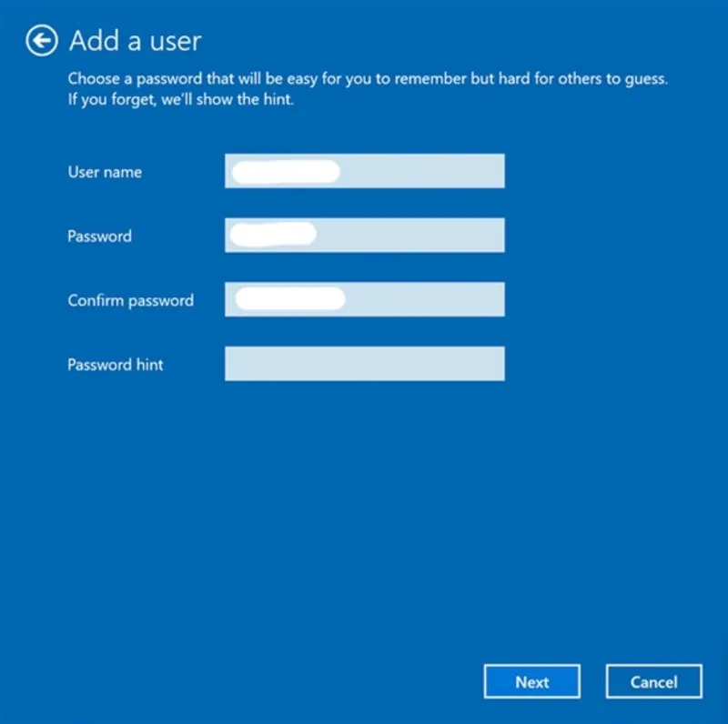Image resolution: width=728 pixels, height=724 pixels.
Task: Click the "Choose a password" instruction line
Action: (368, 79)
